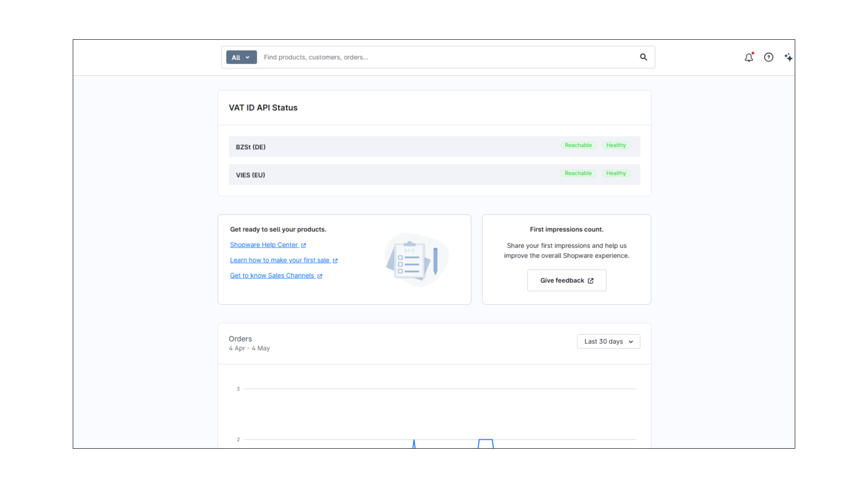Click the Orders chart title
Viewport: 868px width, 488px height.
[240, 339]
